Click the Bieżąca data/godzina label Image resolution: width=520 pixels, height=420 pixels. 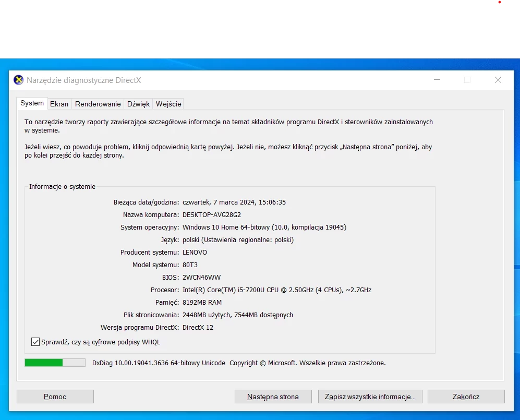(x=146, y=202)
